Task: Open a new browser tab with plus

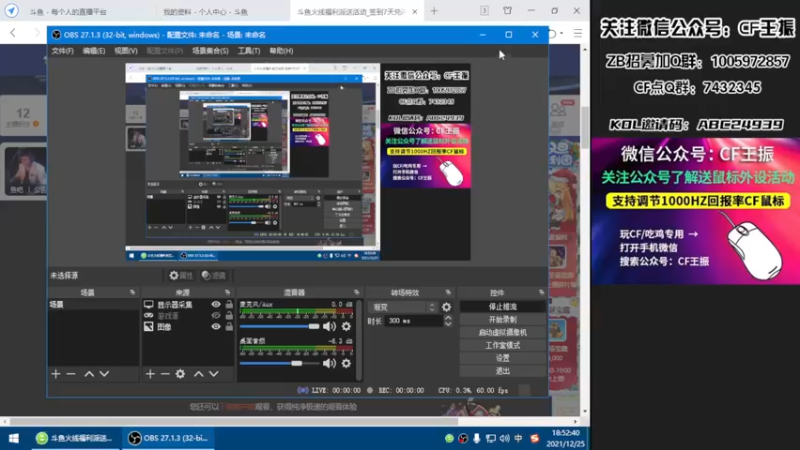Action: pos(434,11)
